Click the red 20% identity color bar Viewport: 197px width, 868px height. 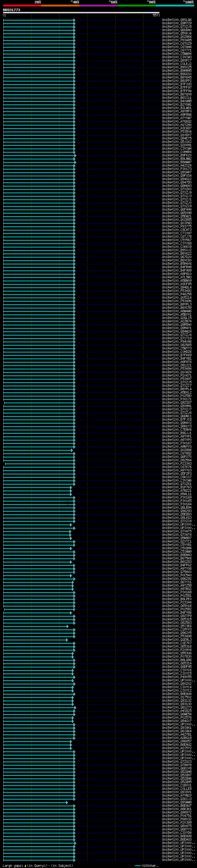tap(22, 6)
